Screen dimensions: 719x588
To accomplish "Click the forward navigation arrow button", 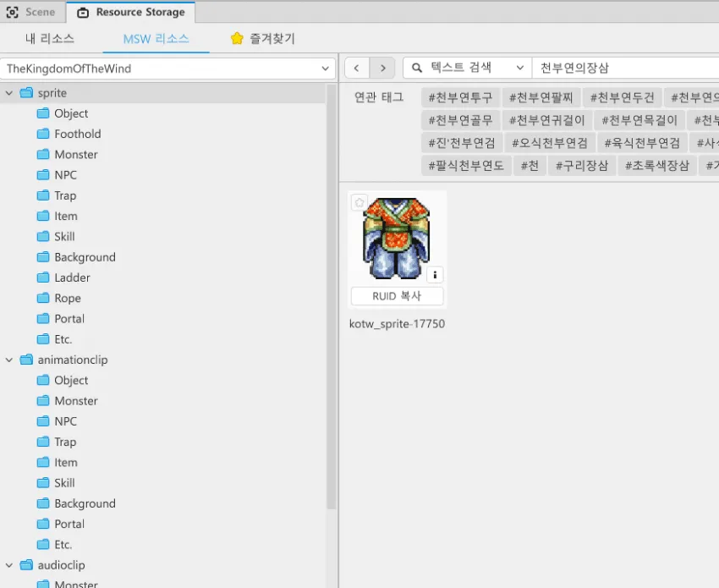I will pos(382,68).
